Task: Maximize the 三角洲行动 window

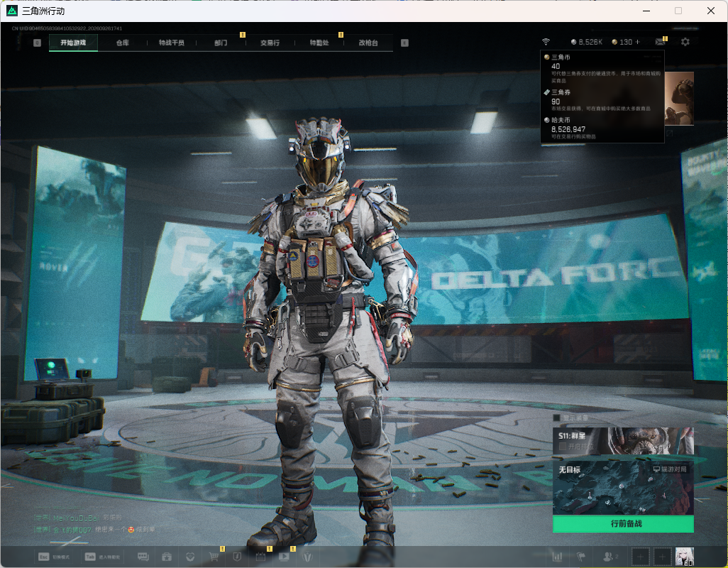Action: pos(678,11)
